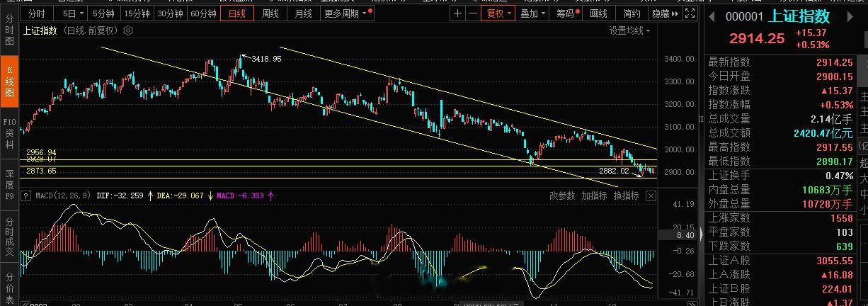Select the 30分钟 chart period
Screen dimensions: 868x306
coord(171,13)
